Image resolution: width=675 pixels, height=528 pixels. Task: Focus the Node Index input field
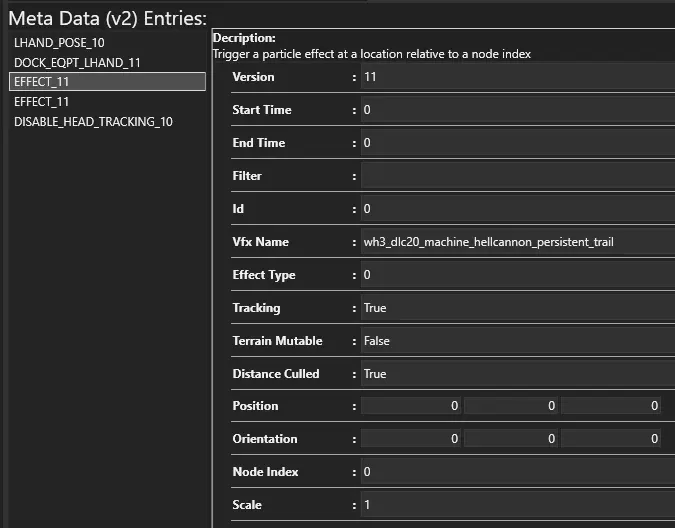(517, 472)
